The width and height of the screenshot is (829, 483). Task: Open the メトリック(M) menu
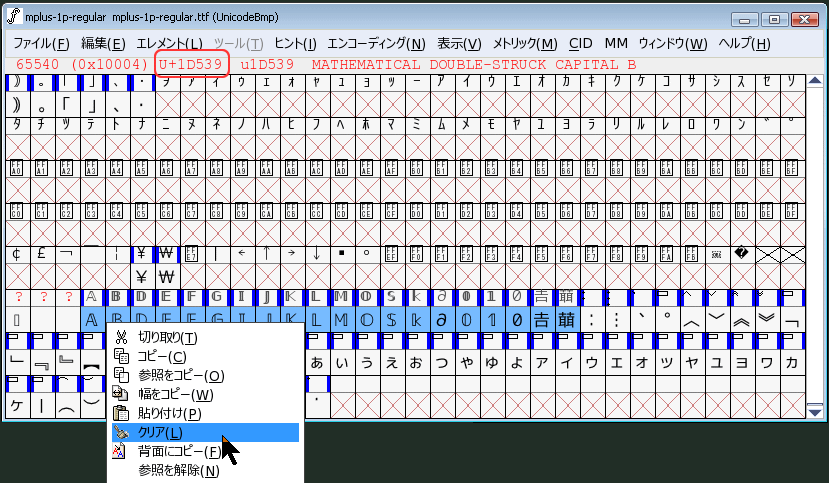(x=525, y=43)
